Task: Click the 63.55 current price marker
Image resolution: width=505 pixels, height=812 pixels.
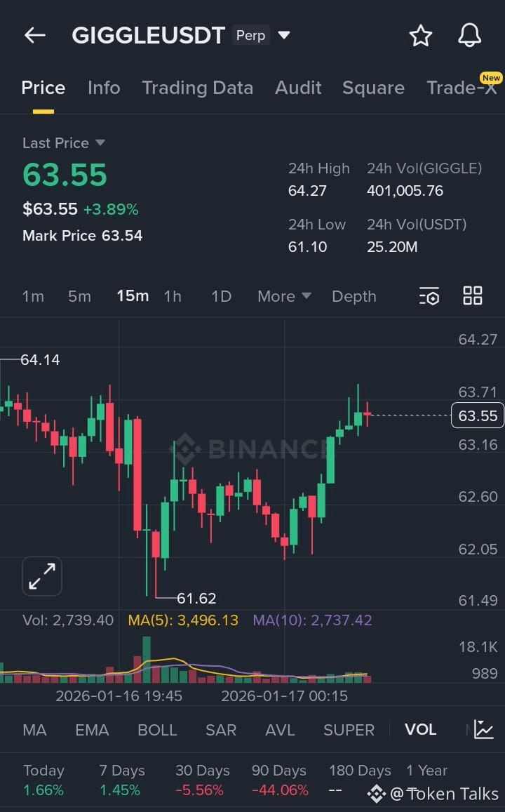Action: 477,415
